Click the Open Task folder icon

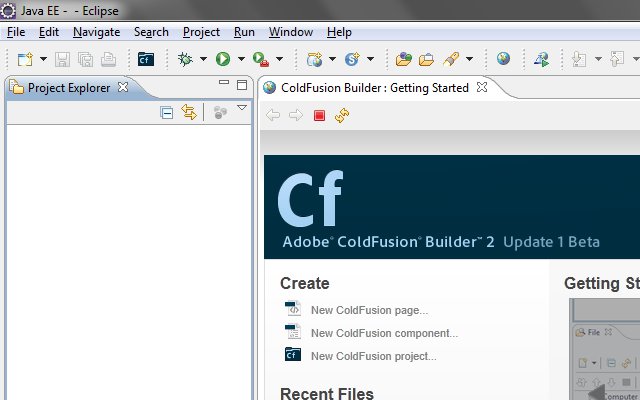[x=426, y=60]
